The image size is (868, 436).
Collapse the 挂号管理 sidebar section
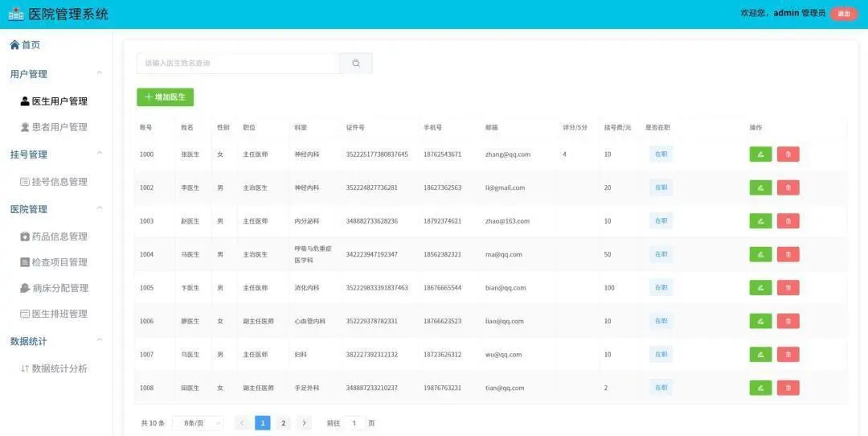coord(100,153)
